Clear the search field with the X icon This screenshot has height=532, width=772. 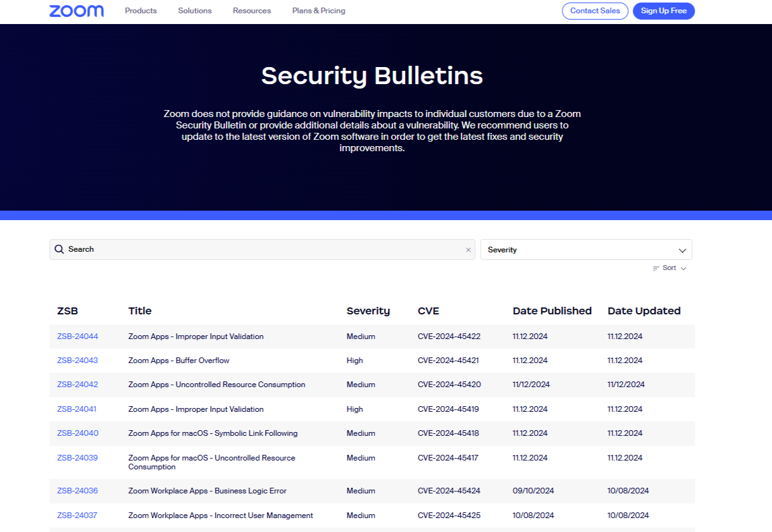point(468,250)
